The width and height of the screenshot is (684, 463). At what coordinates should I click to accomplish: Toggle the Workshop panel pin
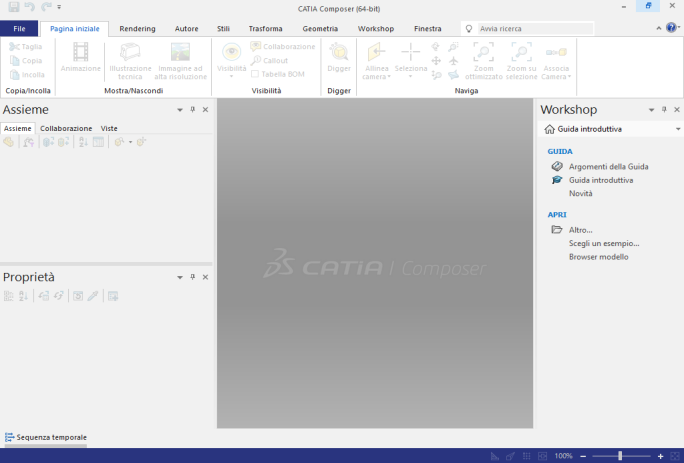coord(664,110)
